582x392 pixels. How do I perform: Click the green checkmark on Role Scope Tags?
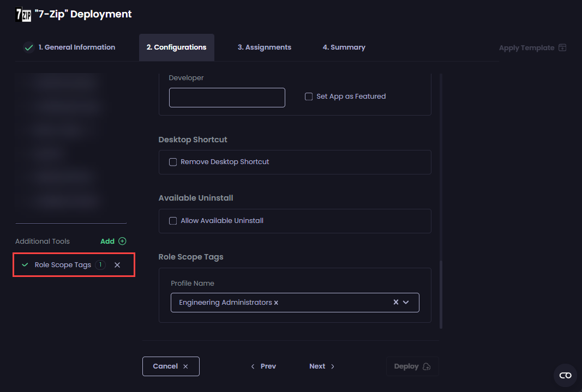[25, 264]
